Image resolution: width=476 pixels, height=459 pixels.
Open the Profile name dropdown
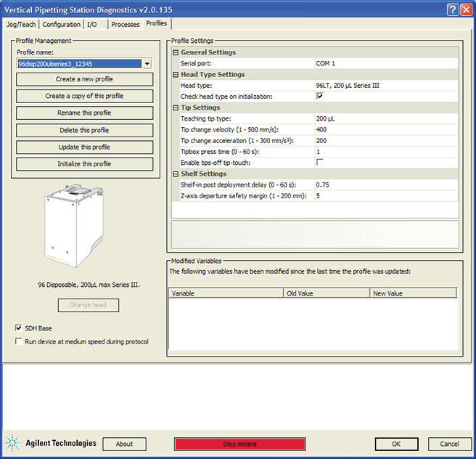click(147, 63)
